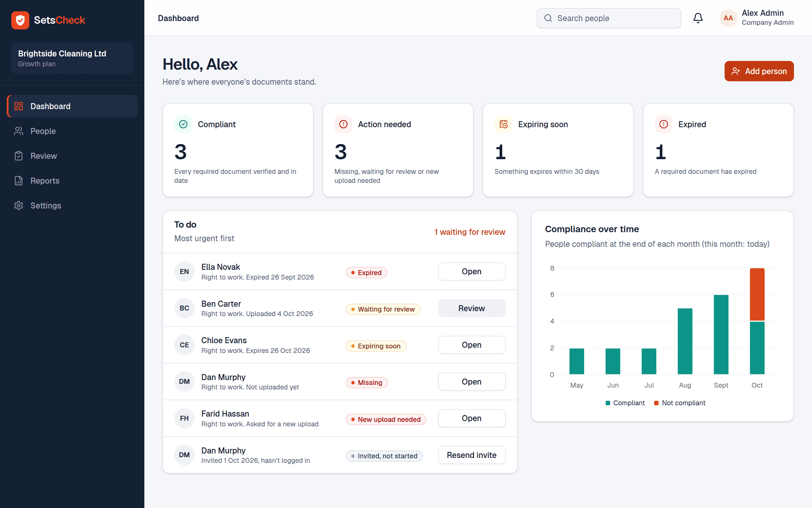Click the Not compliant legend swatch

point(656,403)
